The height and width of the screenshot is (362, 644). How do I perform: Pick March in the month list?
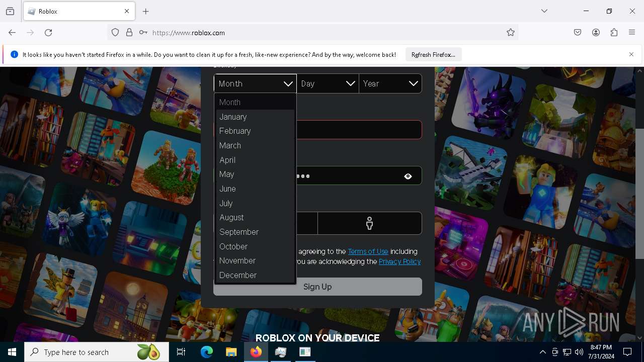tap(255, 145)
